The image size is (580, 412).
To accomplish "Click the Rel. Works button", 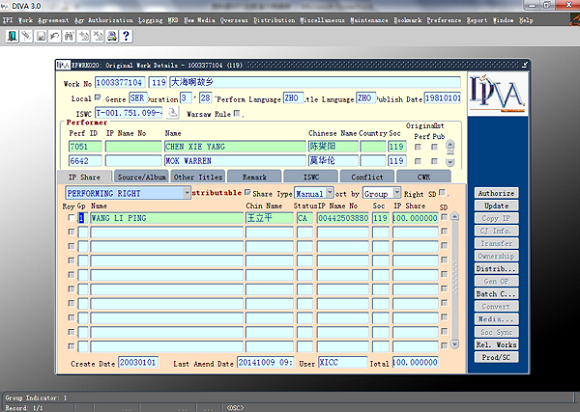I will [x=496, y=344].
